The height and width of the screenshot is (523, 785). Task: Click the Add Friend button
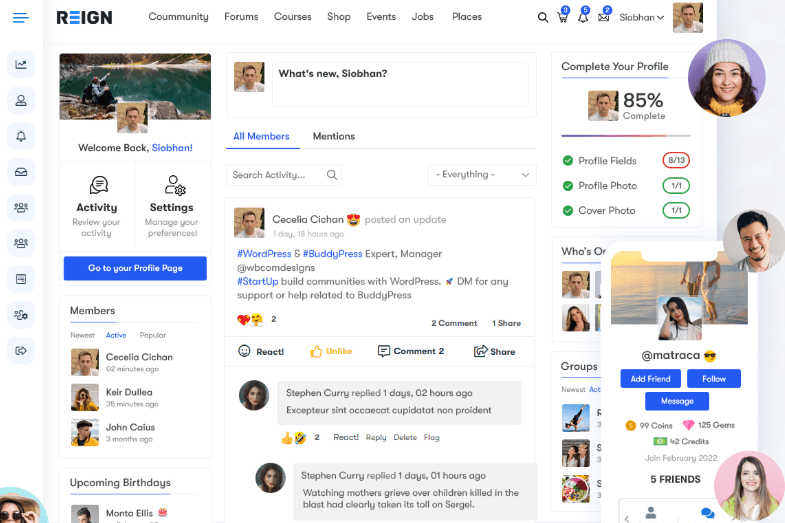click(650, 379)
